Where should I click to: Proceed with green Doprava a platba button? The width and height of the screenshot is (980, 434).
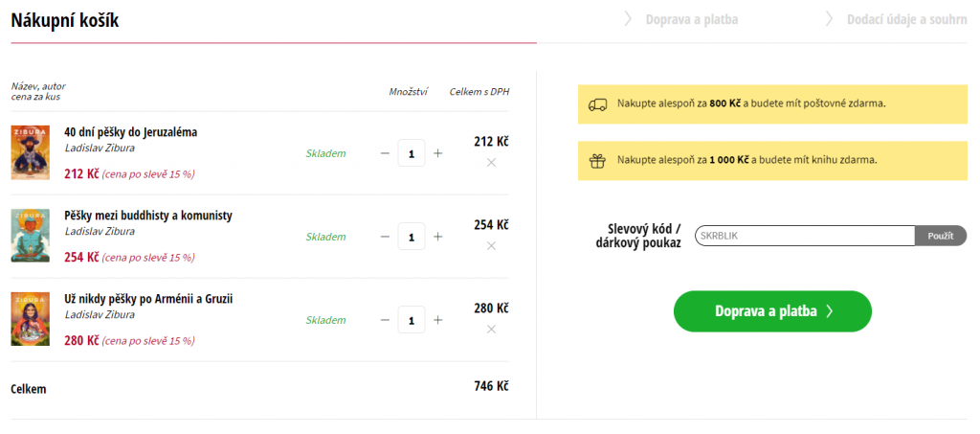(772, 311)
